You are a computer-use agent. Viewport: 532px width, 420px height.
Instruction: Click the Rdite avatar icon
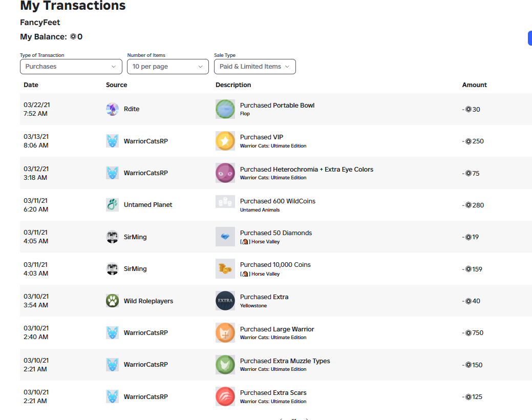(x=112, y=109)
